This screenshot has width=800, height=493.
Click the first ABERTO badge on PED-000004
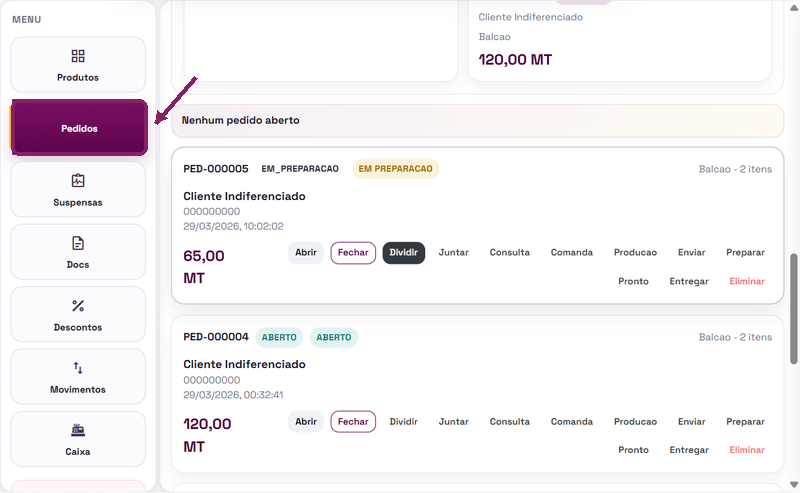point(279,337)
